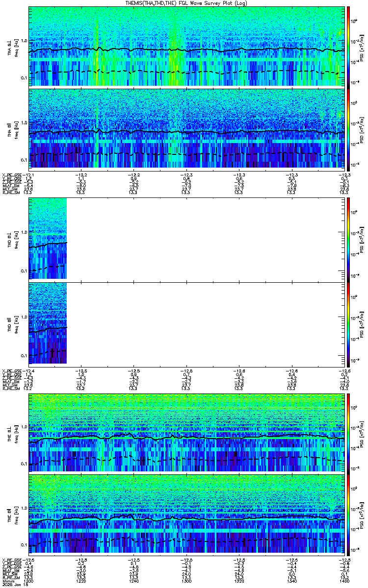Image resolution: width=368 pixels, height=588 pixels.
Task: Click the 1220 time tick label
Action: click(81, 581)
